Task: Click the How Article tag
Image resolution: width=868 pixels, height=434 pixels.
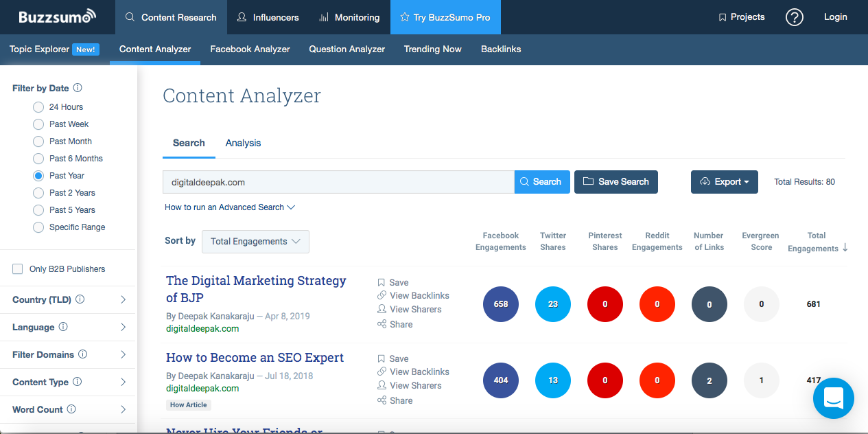Action: point(189,405)
